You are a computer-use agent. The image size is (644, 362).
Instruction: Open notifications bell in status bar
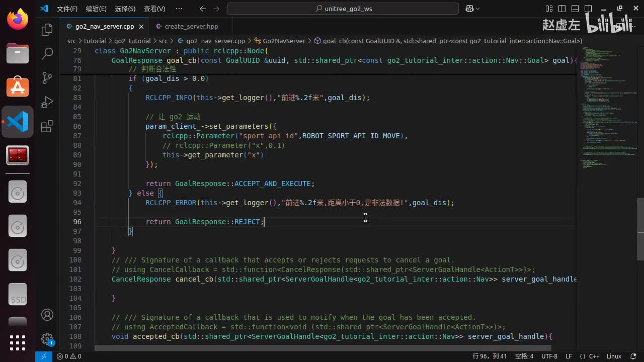[x=634, y=356]
